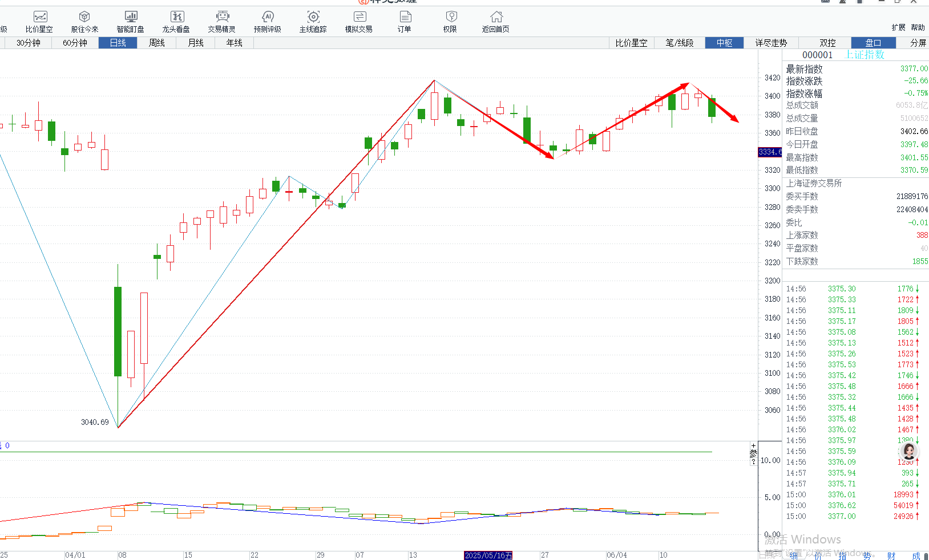Expand indicator panel with plus button
The height and width of the screenshot is (560, 929).
753,445
